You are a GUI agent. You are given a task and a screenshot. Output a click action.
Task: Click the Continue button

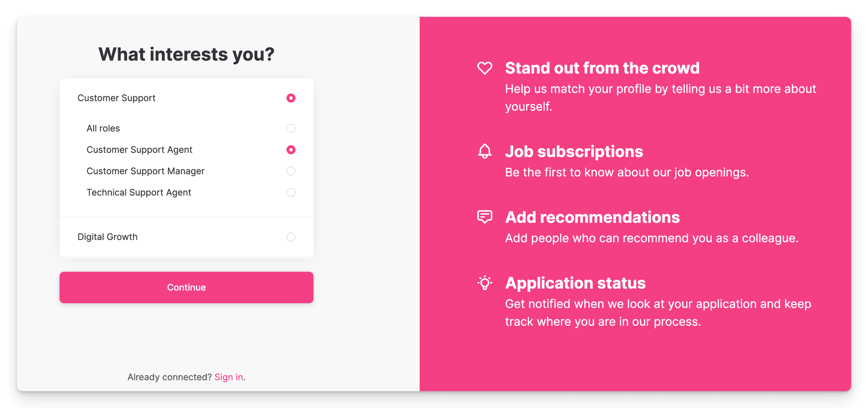point(186,288)
